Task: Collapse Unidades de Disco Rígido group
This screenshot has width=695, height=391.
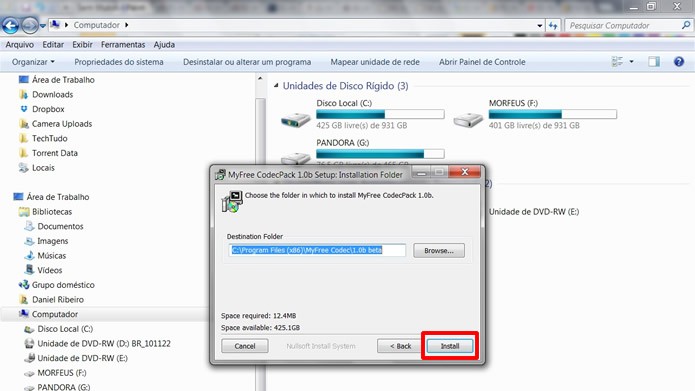Action: click(276, 85)
